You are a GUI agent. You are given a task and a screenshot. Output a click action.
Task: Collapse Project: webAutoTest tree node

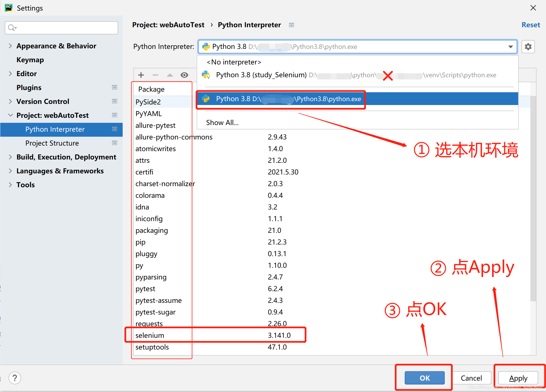click(10, 115)
